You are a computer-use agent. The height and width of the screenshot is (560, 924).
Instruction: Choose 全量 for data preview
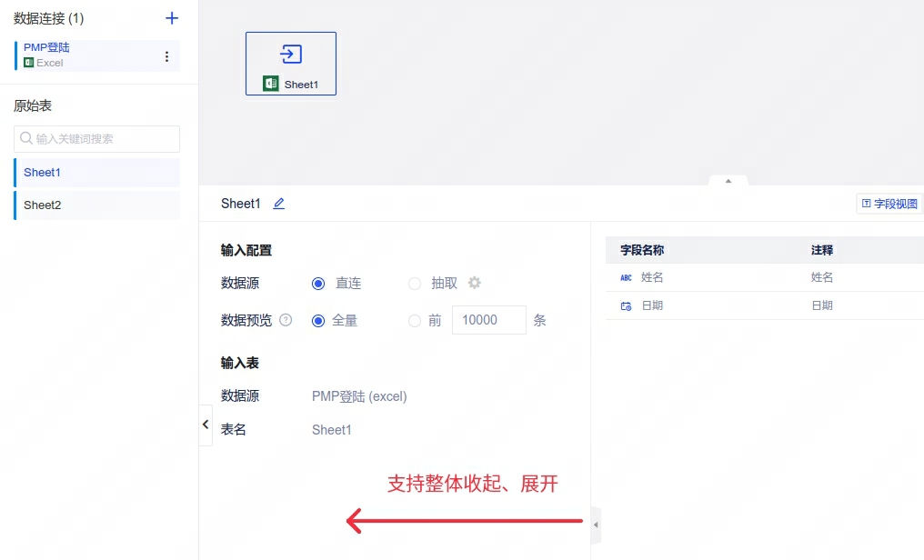coord(318,321)
